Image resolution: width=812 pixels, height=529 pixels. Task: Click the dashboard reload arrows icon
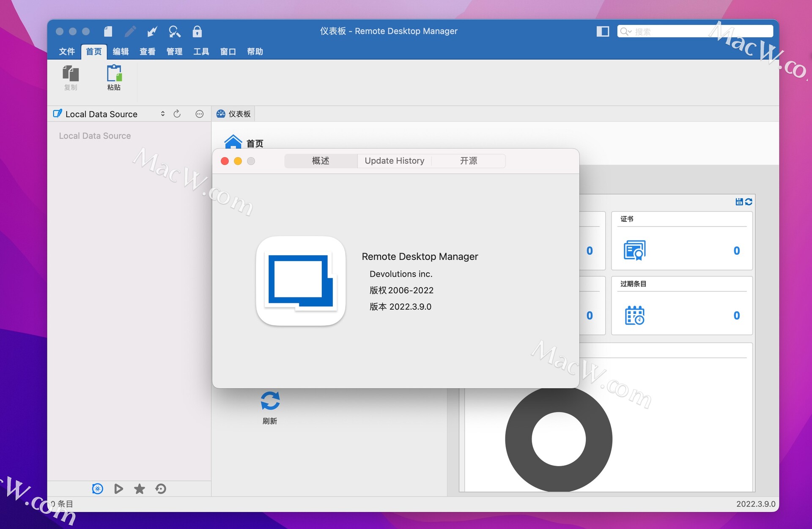749,202
